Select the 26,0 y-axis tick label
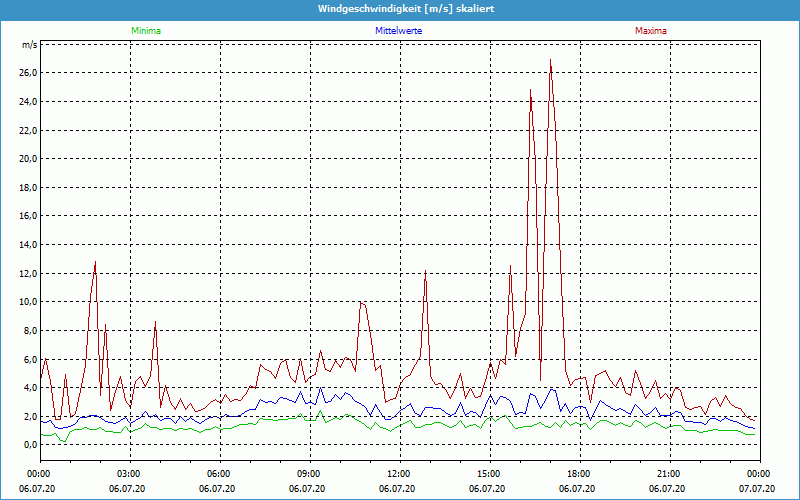Screen dimensions: 800x500 (28, 73)
